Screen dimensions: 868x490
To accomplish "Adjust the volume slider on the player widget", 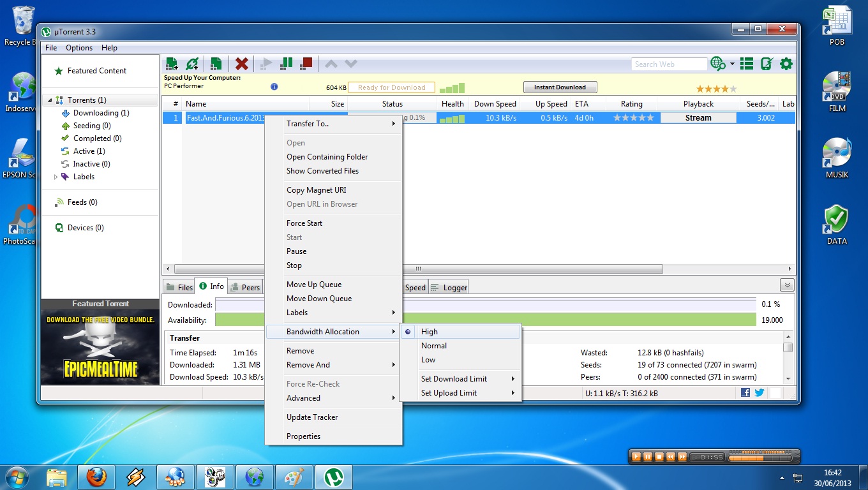I will 759,457.
